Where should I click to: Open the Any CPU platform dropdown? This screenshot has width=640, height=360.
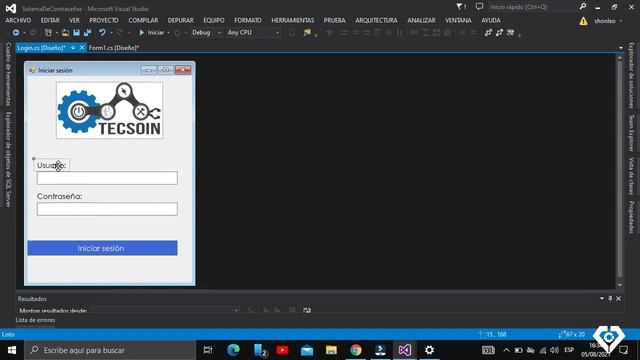(253, 33)
